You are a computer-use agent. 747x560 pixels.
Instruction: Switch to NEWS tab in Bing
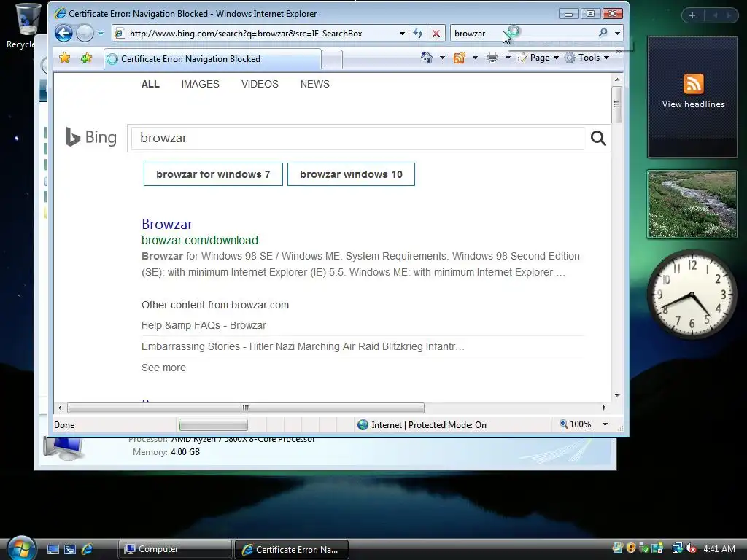pos(315,84)
